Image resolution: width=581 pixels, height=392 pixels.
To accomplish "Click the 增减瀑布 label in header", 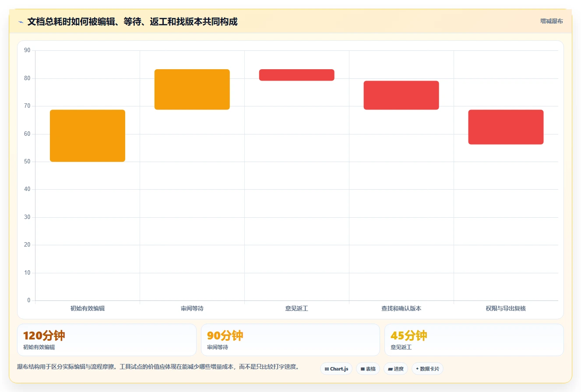I will pos(552,21).
